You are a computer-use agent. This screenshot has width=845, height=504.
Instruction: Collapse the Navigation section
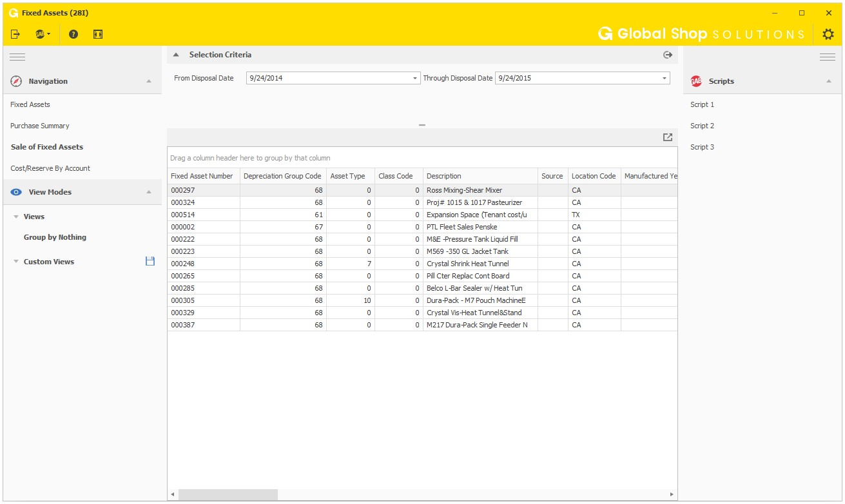pos(149,81)
